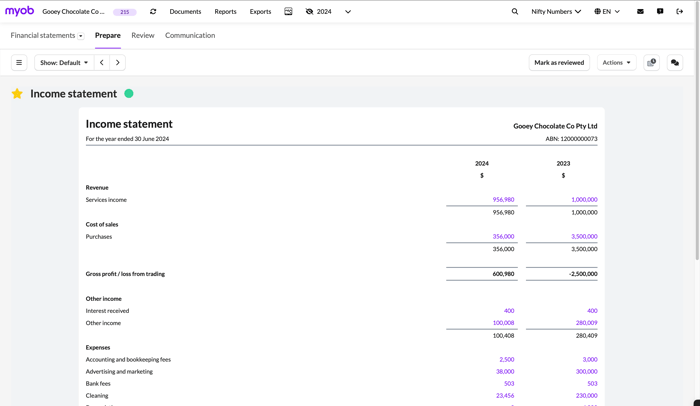Open the search magnifier icon

coord(515,12)
